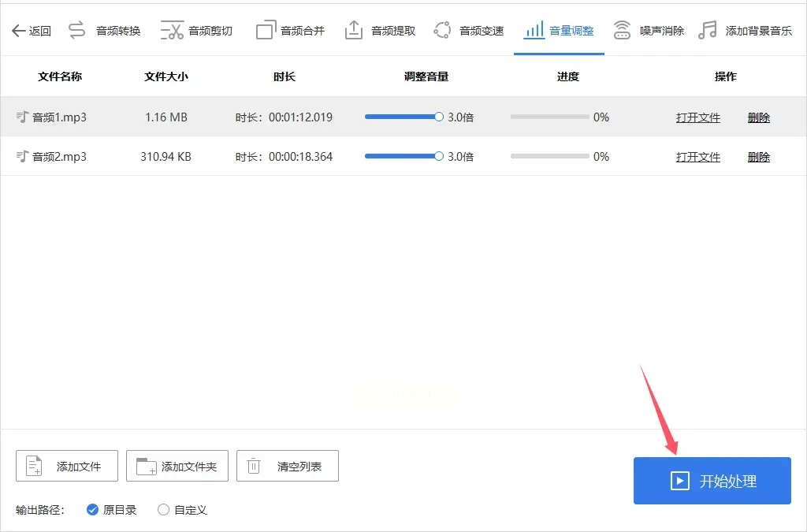Click 3.0倍 value for 音频2.mp3
Viewport: 807px width, 532px height.
coord(460,156)
